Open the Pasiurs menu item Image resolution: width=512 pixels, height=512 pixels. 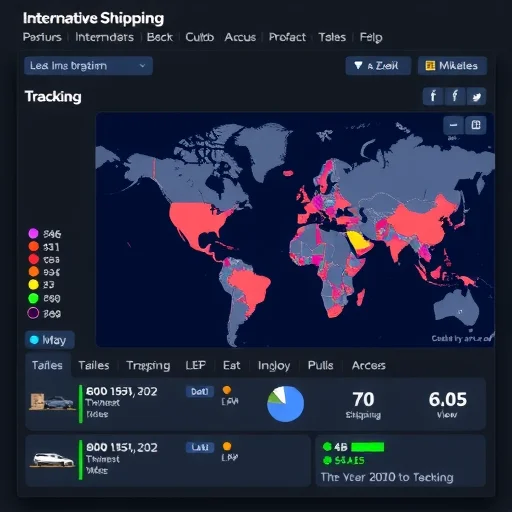pyautogui.click(x=42, y=37)
